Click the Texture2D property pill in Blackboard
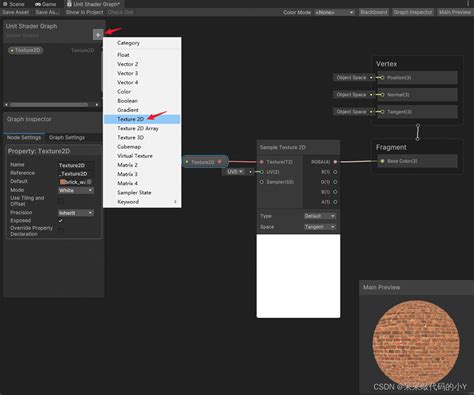Screen dimensions: 474x395 25,50
